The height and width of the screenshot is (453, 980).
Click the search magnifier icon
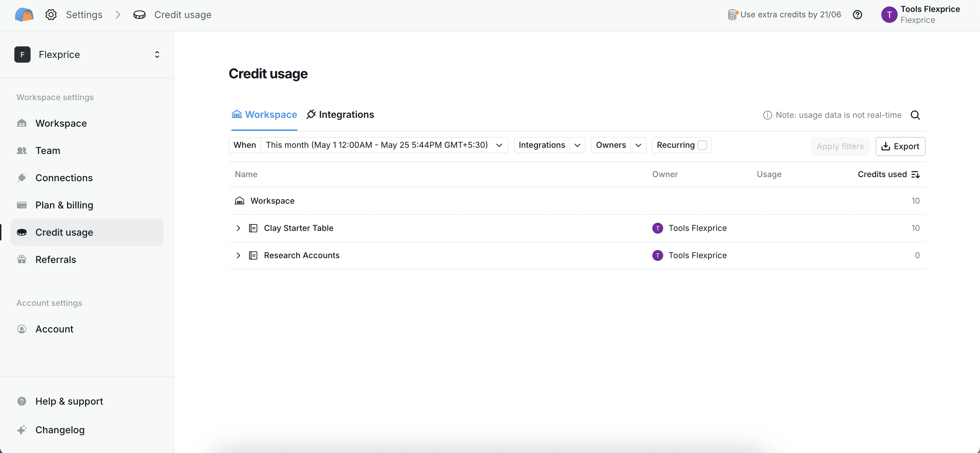tap(915, 115)
